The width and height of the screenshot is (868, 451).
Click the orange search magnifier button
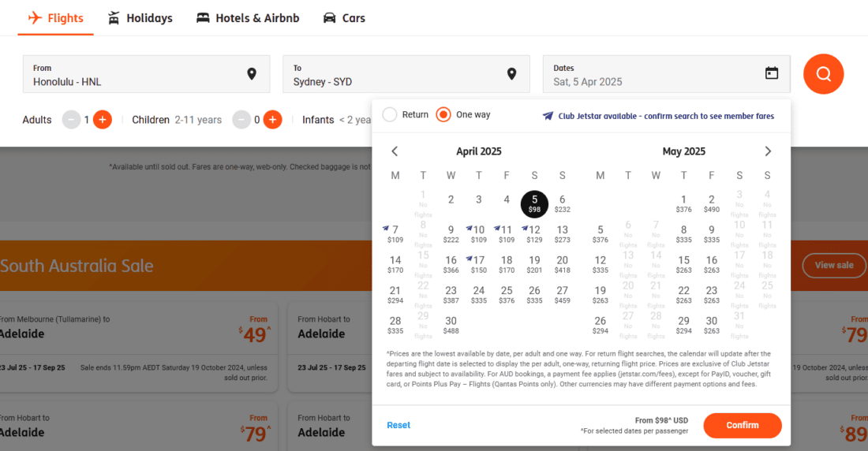click(x=823, y=74)
